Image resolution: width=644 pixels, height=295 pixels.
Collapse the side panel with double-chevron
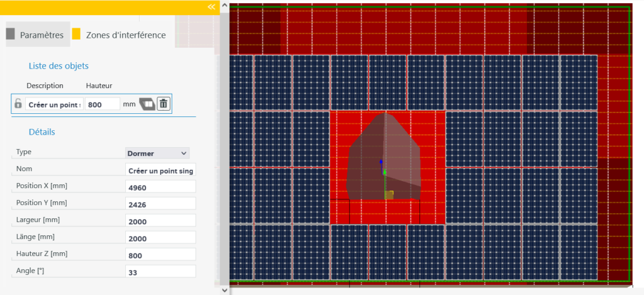pos(211,6)
